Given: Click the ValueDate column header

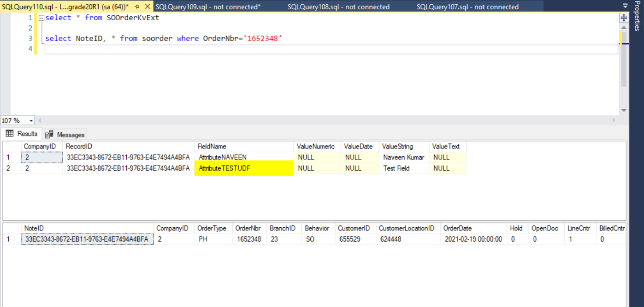Looking at the screenshot, I should click(360, 146).
